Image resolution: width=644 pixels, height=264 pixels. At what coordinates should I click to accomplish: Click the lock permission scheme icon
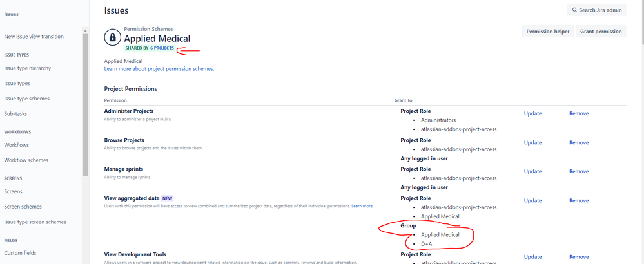[112, 37]
